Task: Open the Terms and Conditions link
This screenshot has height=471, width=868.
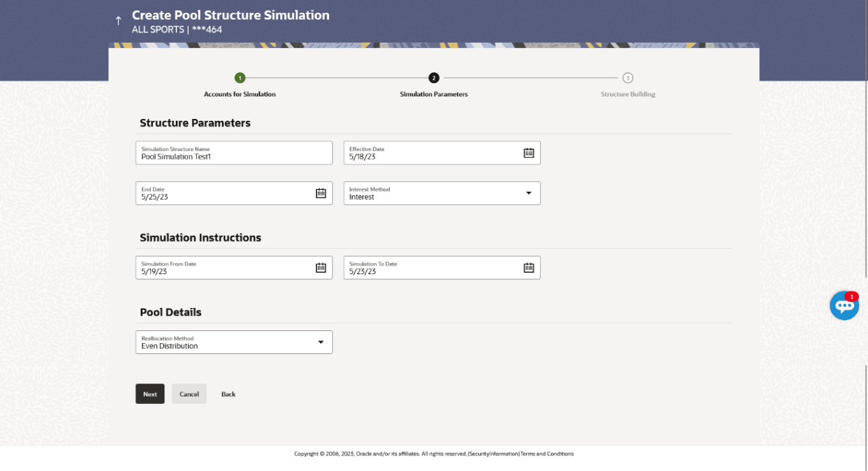Action: pyautogui.click(x=547, y=454)
